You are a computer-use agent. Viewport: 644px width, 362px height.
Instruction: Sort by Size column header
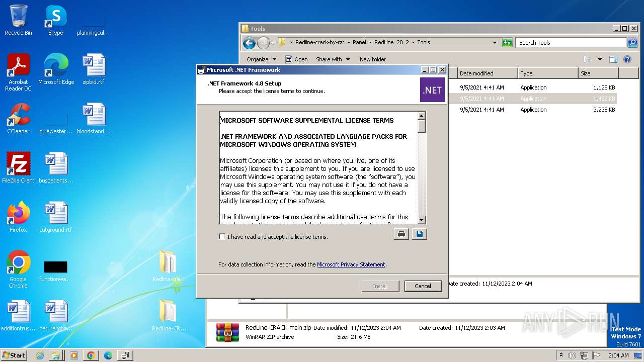(598, 73)
